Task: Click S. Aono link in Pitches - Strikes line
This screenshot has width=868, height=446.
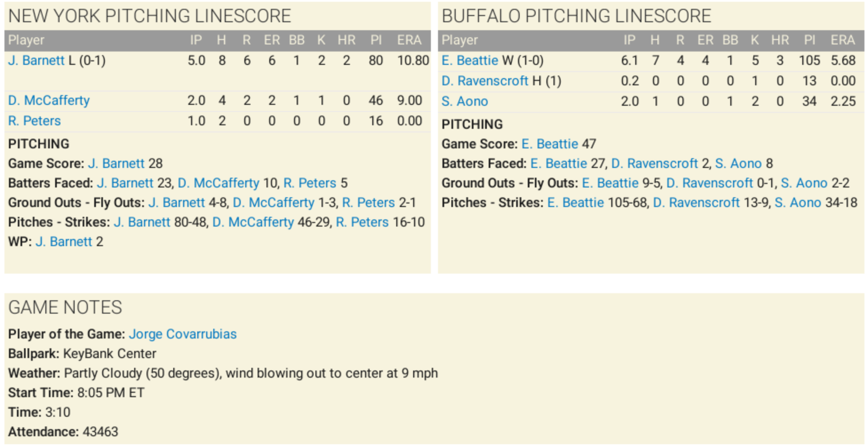Action: pyautogui.click(x=798, y=203)
